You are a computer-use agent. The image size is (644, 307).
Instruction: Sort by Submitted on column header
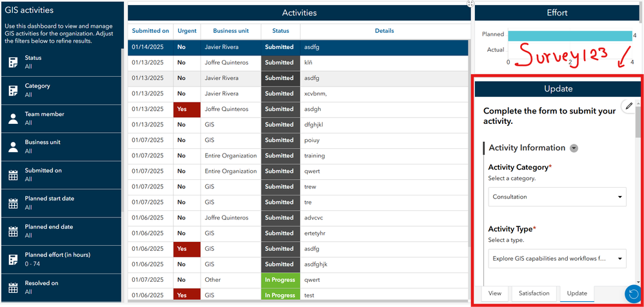(x=150, y=31)
